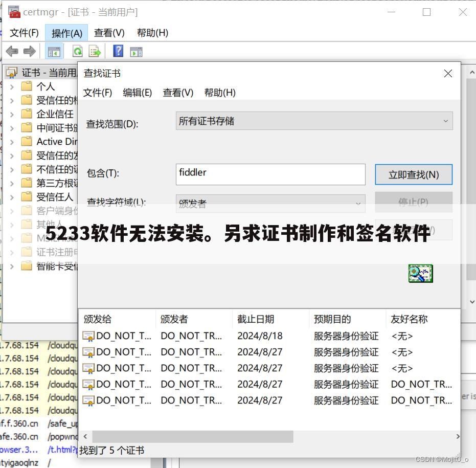Click the Forward arrow in certmgr toolbar

[30, 51]
